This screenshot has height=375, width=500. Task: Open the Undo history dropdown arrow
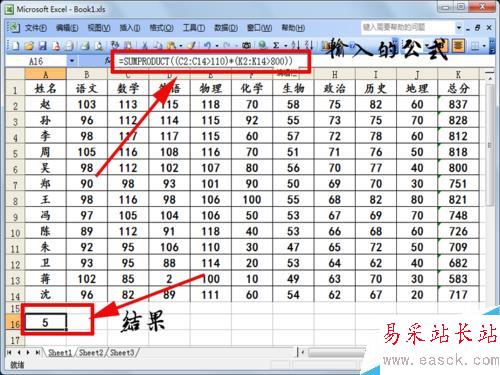coord(217,45)
